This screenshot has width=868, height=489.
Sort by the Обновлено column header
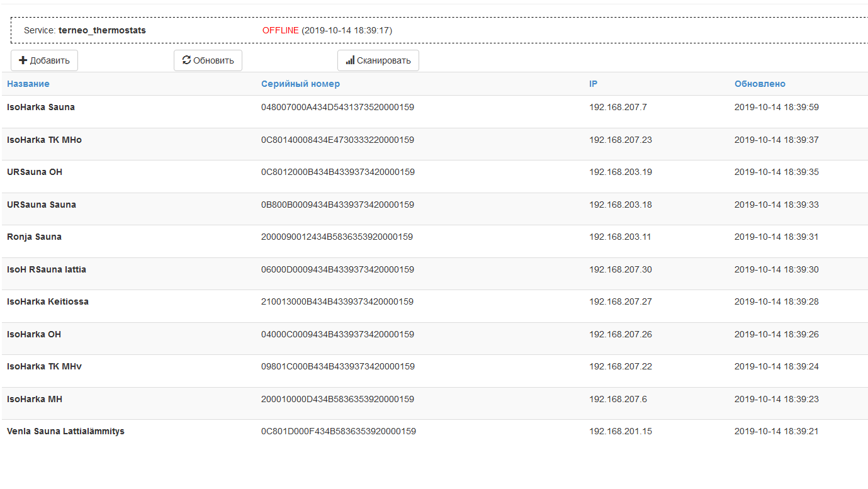[760, 84]
